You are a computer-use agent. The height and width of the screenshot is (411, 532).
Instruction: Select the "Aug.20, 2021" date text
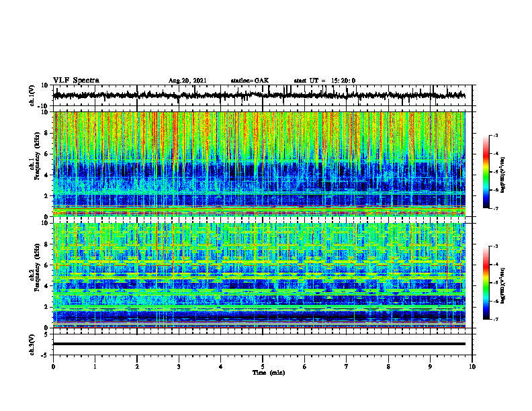[x=187, y=81]
